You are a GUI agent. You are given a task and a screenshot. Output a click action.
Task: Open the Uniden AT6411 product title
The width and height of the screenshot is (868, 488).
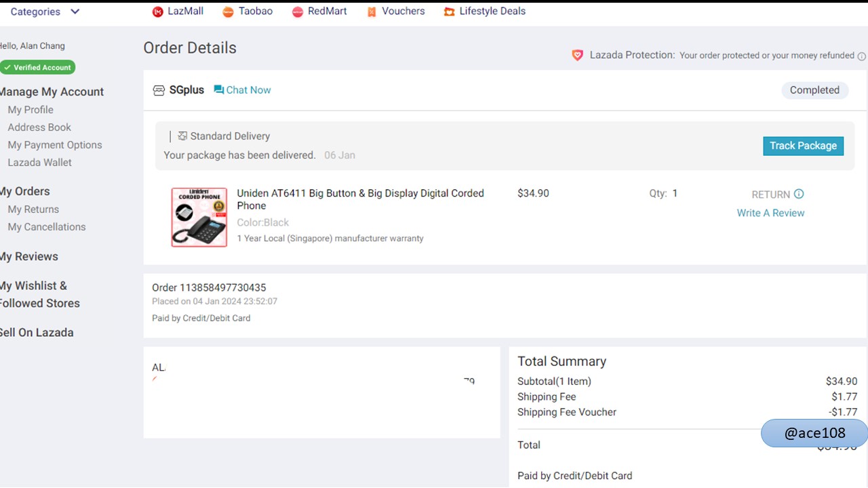360,199
